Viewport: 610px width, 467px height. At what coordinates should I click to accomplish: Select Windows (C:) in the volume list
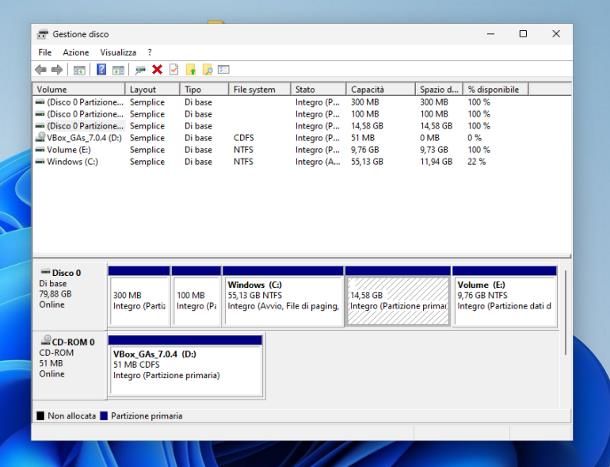pos(72,162)
